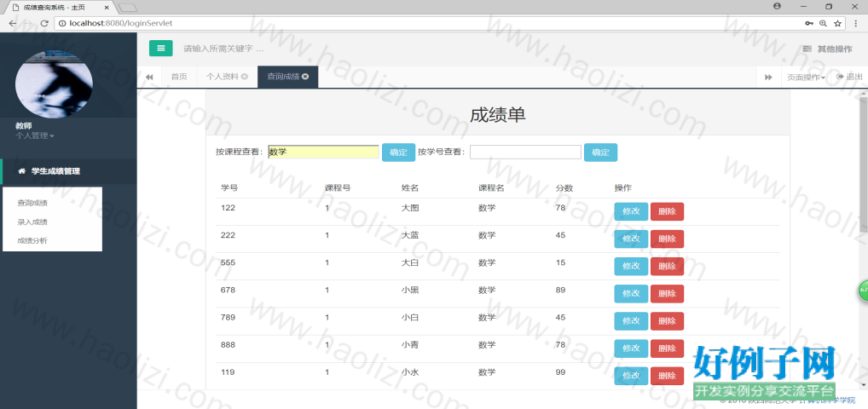
Task: Click the 按课程查看 input containing 数学
Action: point(323,152)
